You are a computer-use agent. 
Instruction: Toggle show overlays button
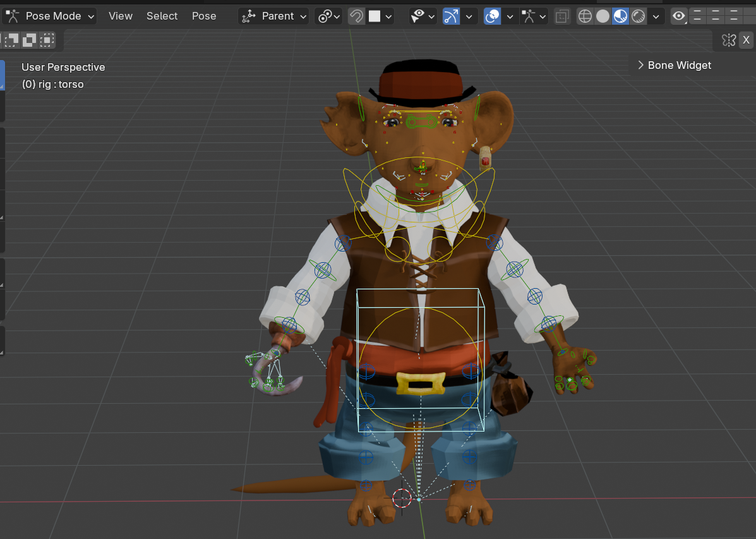493,16
